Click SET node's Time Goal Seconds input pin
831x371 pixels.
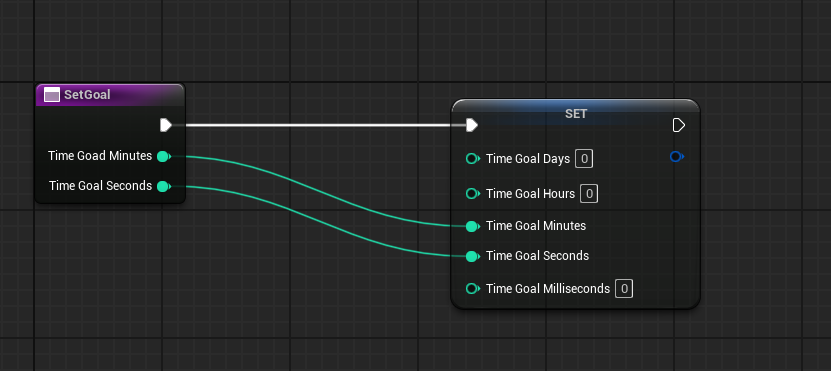coord(472,257)
